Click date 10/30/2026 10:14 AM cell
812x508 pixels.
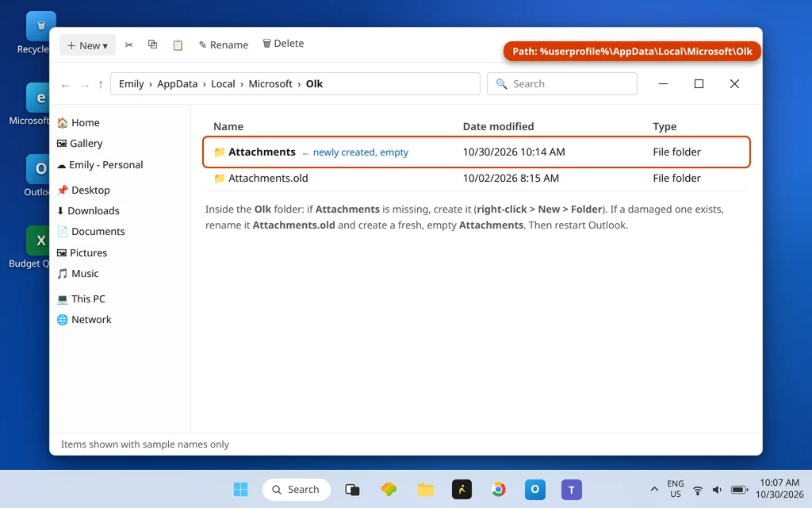coord(514,152)
